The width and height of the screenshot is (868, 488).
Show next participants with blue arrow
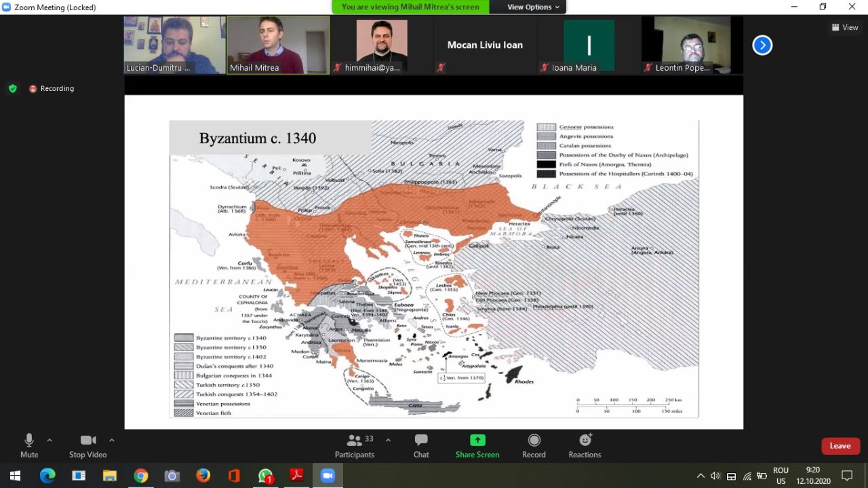(762, 45)
